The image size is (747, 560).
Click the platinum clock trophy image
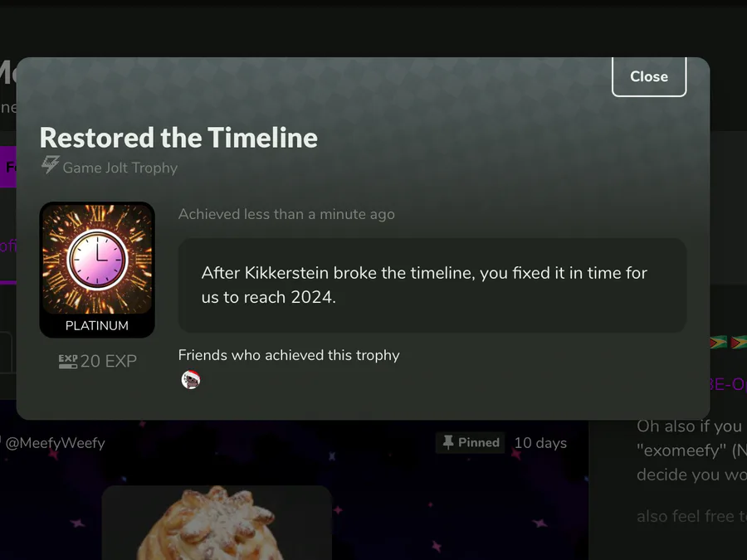97,259
